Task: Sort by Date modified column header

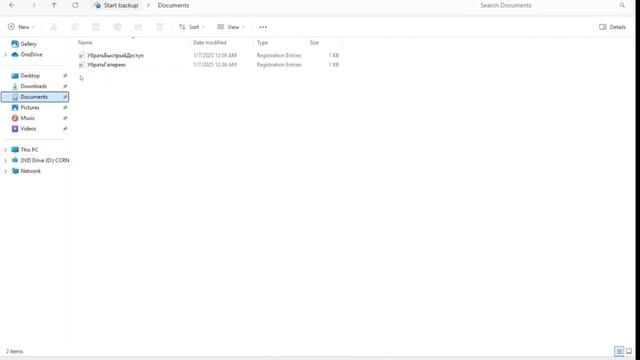Action: tap(222, 42)
